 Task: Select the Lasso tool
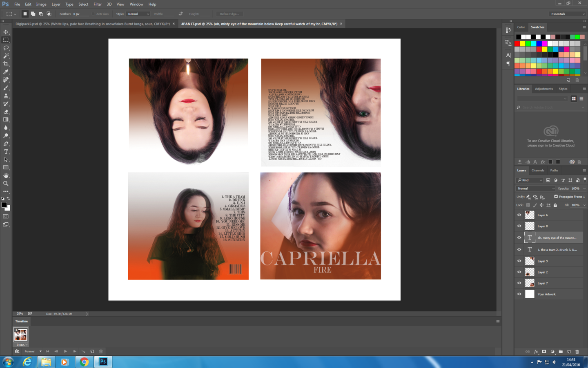click(x=6, y=48)
